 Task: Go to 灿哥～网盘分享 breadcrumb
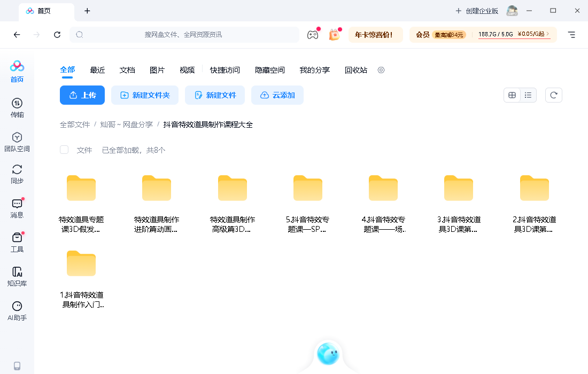pos(126,124)
